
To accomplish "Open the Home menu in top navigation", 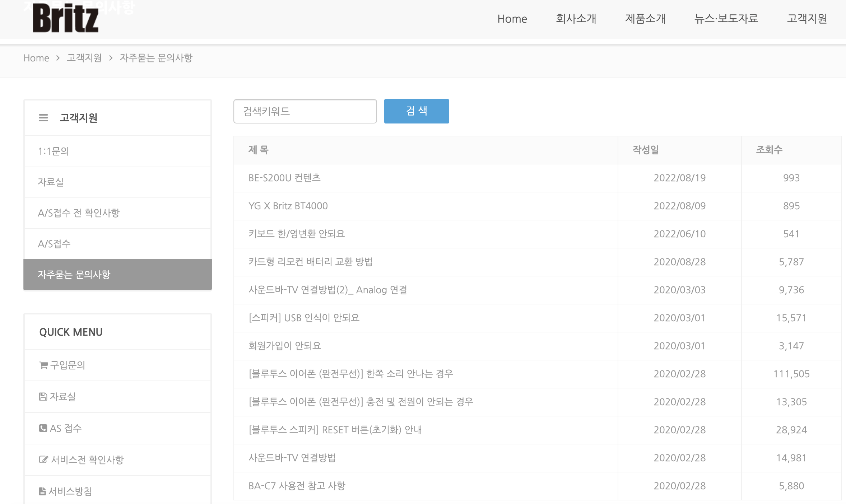I will 512,19.
